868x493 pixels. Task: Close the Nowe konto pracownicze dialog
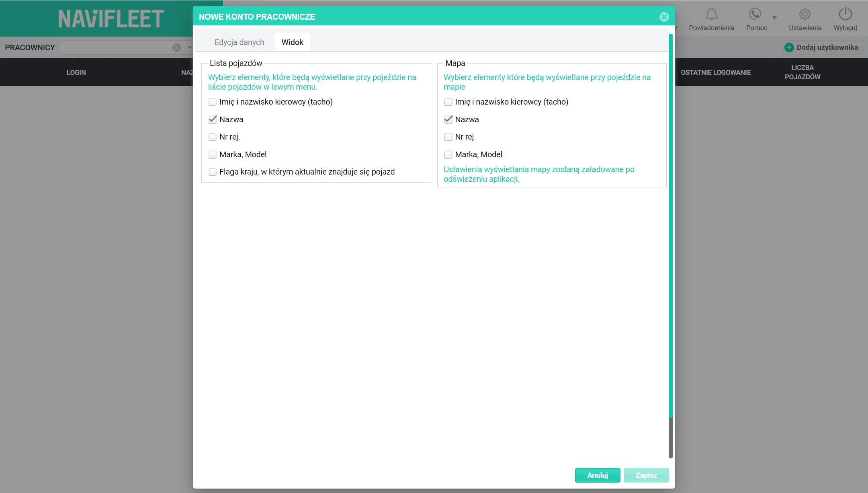point(664,17)
